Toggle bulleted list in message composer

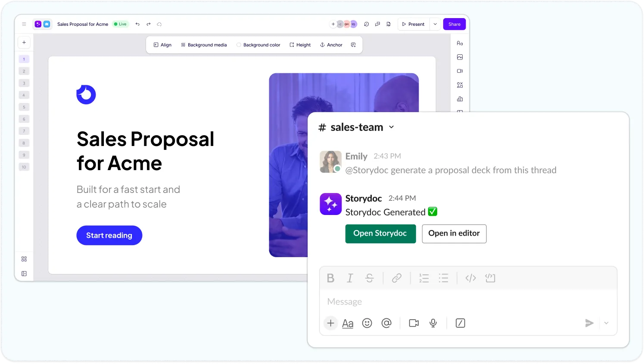coord(443,278)
